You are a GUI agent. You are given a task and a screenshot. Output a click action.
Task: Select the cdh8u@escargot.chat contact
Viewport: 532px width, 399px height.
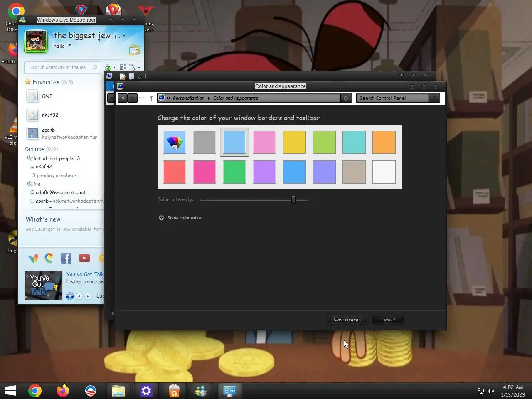click(58, 192)
